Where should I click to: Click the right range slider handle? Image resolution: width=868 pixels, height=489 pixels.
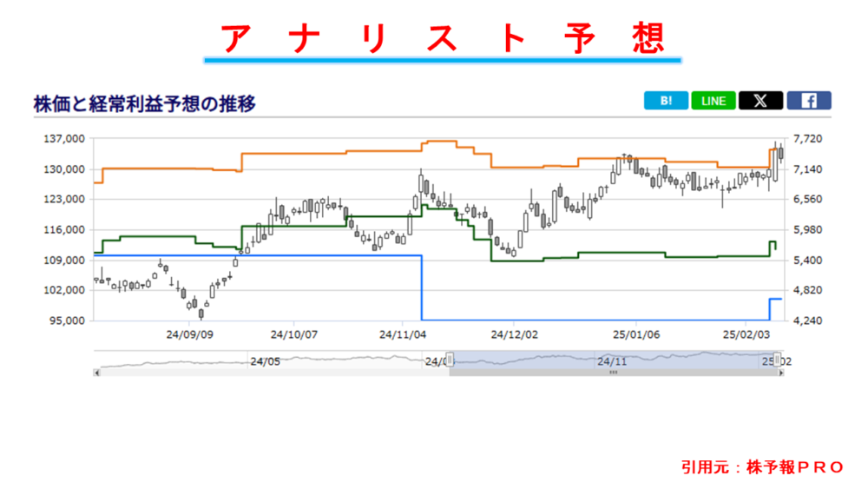point(777,360)
